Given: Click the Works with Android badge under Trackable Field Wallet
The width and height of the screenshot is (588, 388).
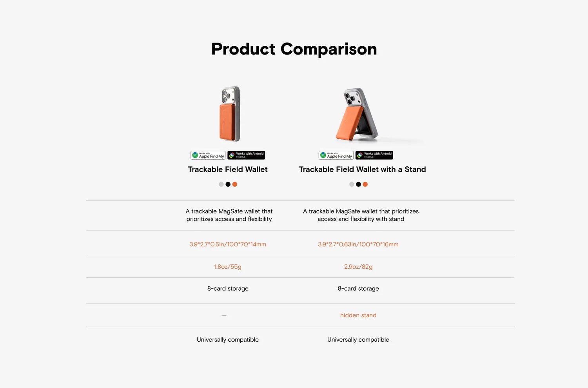Looking at the screenshot, I should [246, 155].
